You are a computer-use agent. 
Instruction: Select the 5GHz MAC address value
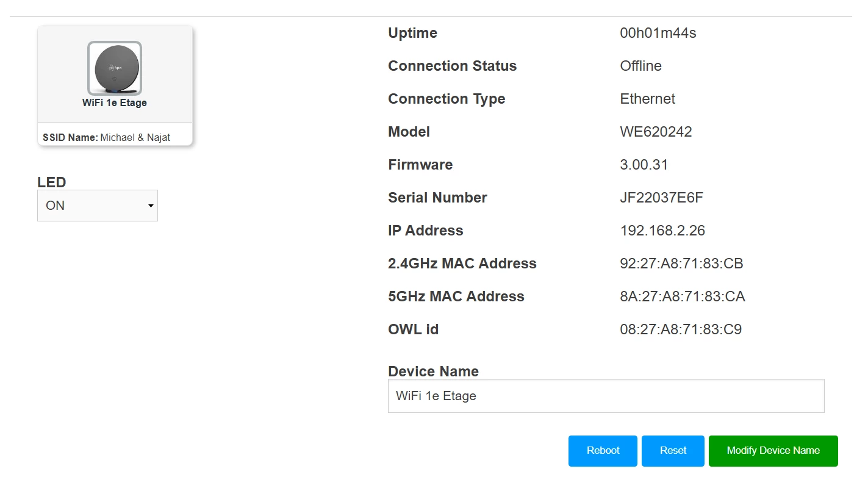(682, 297)
